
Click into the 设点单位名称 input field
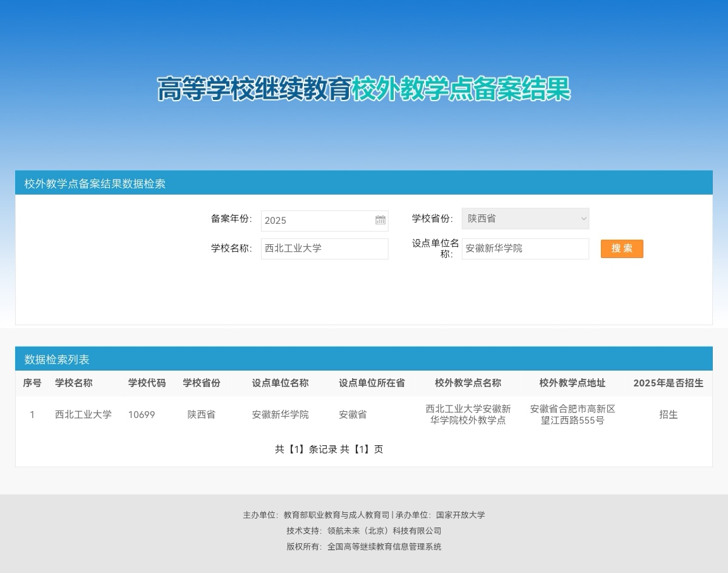click(525, 249)
